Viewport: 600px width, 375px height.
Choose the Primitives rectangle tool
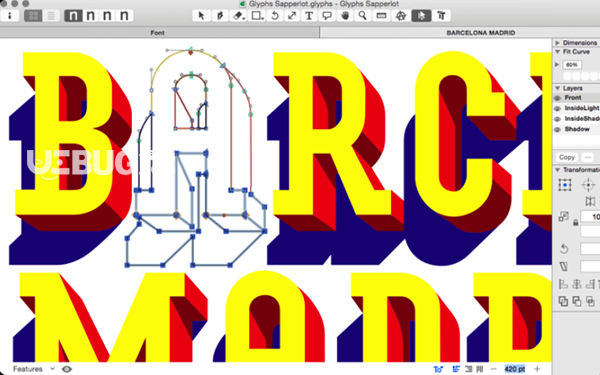tap(257, 16)
